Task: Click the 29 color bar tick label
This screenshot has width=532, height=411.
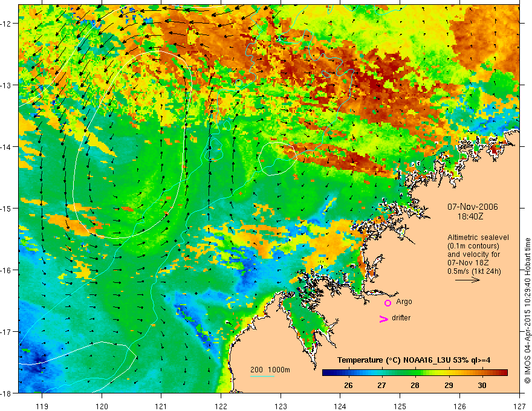Action: click(449, 386)
